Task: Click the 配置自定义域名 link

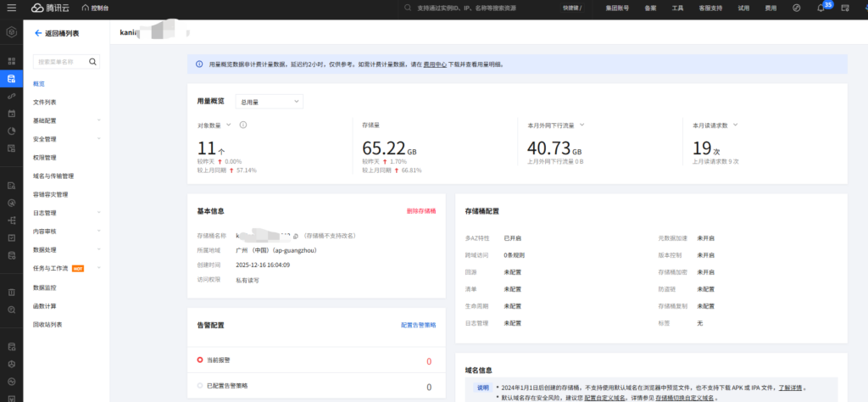Action: pyautogui.click(x=605, y=398)
